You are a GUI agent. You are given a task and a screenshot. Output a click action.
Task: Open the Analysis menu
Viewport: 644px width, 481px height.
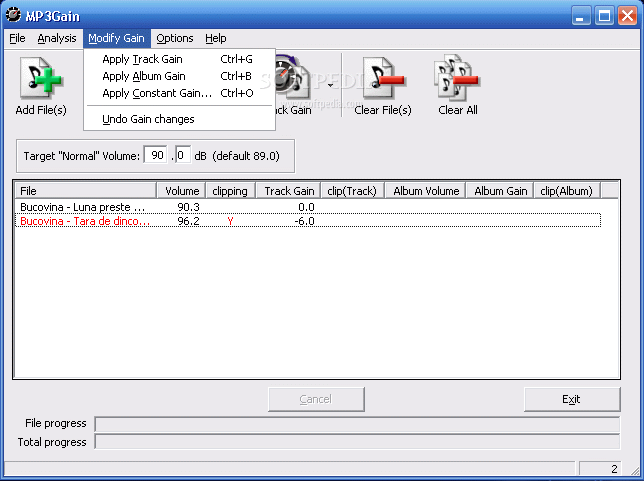57,38
